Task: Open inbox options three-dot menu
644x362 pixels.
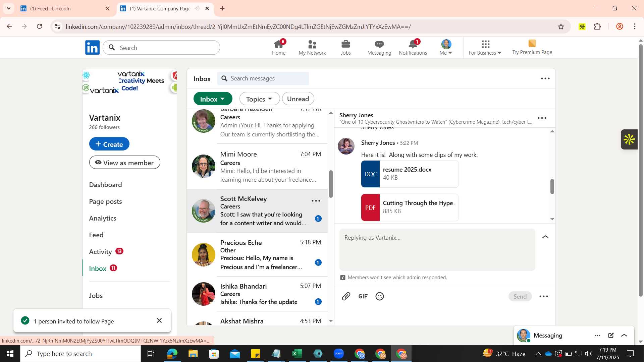Action: (x=545, y=78)
